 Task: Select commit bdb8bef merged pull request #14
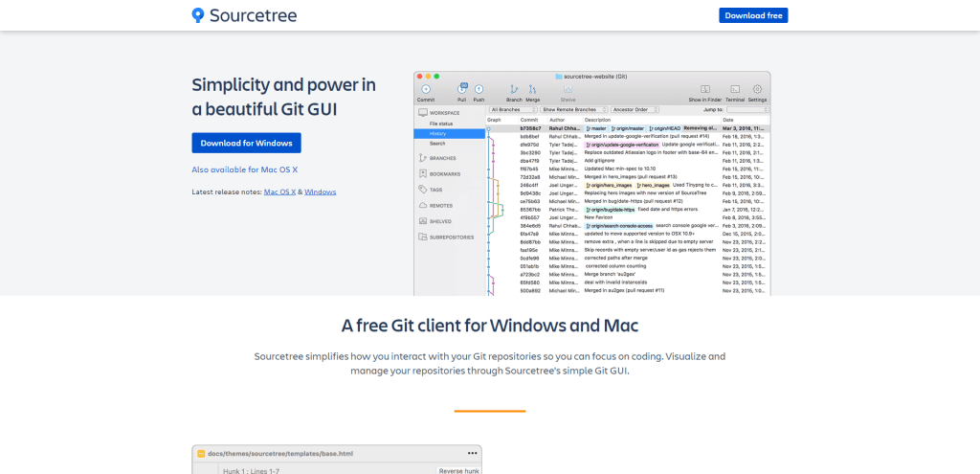click(x=628, y=136)
